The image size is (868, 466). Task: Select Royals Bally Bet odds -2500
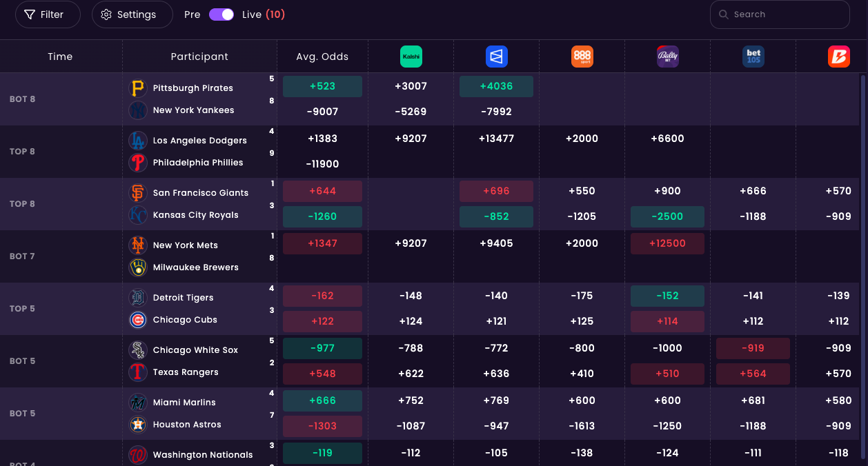(667, 216)
